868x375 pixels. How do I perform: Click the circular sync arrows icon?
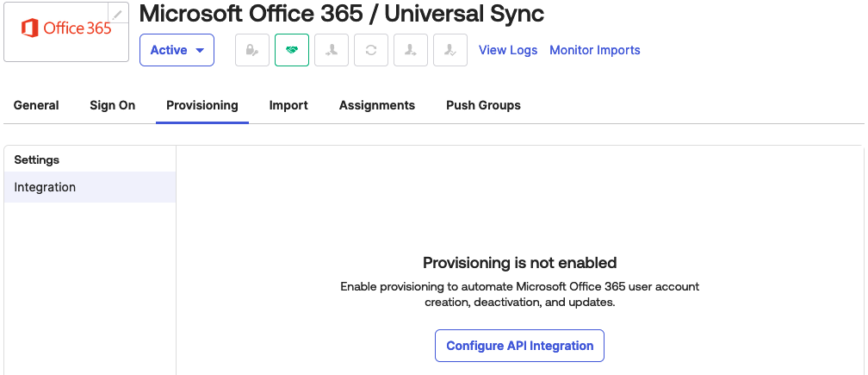[x=371, y=50]
